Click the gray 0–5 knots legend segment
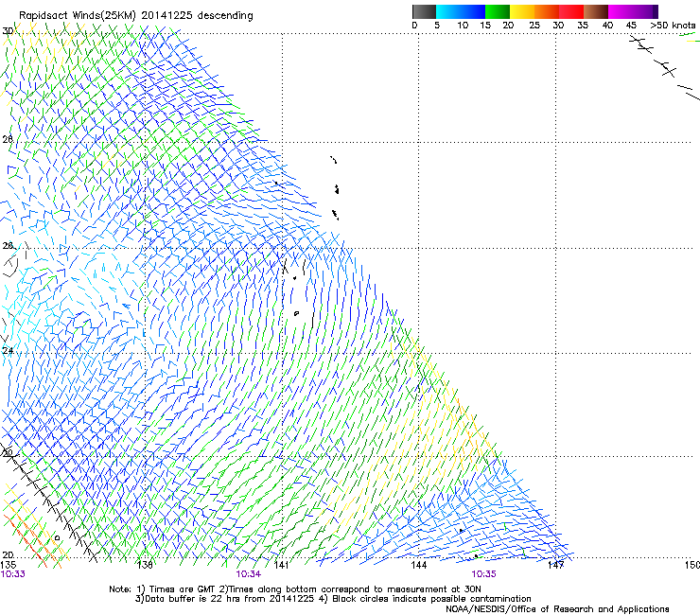 (424, 11)
